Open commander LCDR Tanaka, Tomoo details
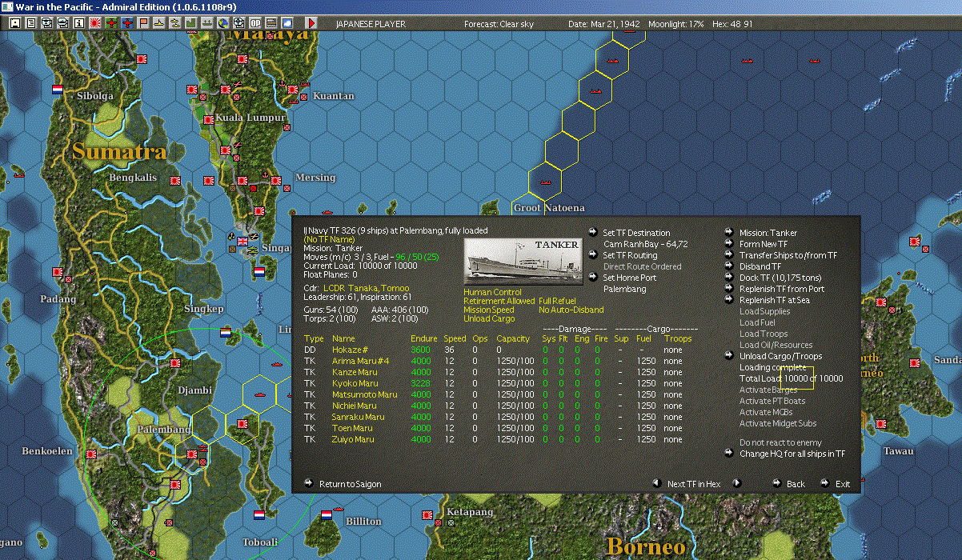 (x=366, y=288)
